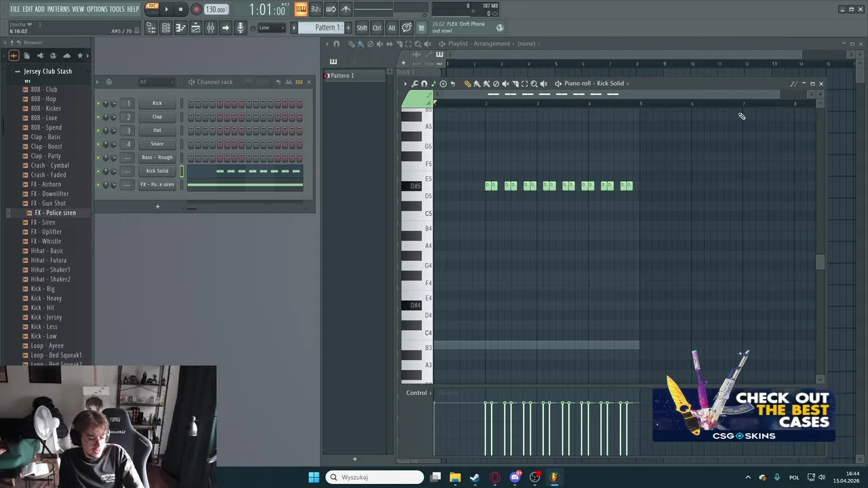Open the OPTIONS menu
The height and width of the screenshot is (488, 868).
click(x=97, y=9)
